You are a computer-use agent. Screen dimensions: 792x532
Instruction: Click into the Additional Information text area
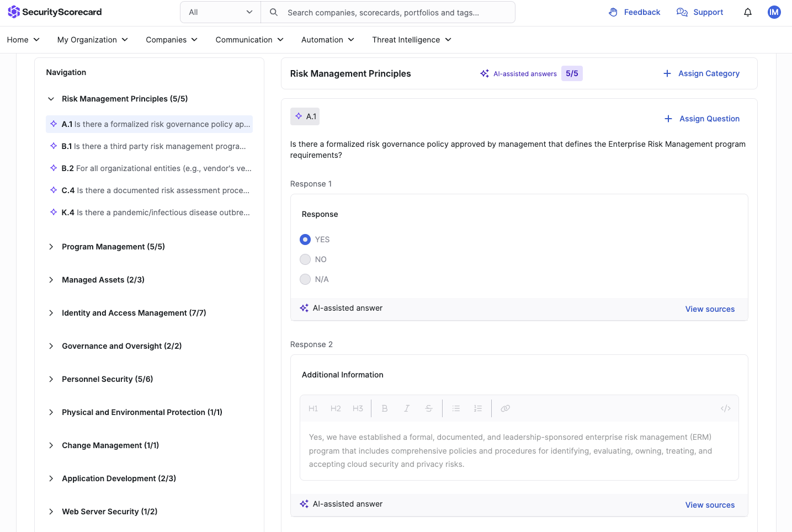point(519,451)
